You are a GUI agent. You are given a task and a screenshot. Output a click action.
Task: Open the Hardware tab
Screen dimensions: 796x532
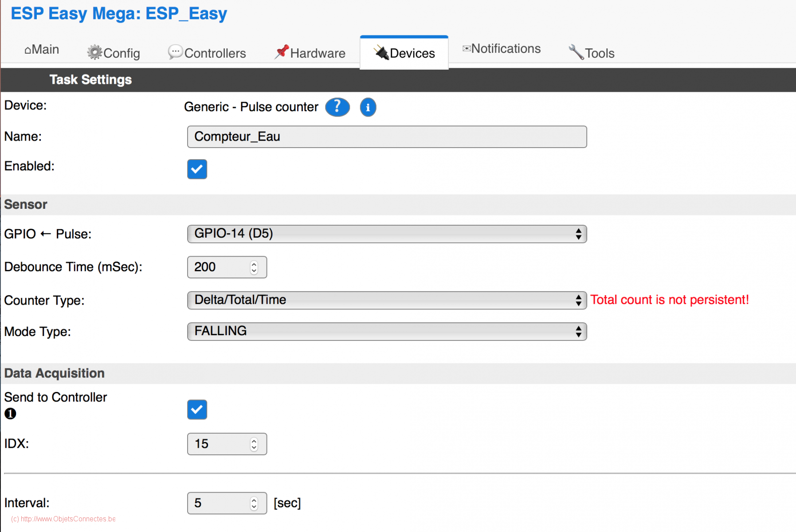(310, 53)
